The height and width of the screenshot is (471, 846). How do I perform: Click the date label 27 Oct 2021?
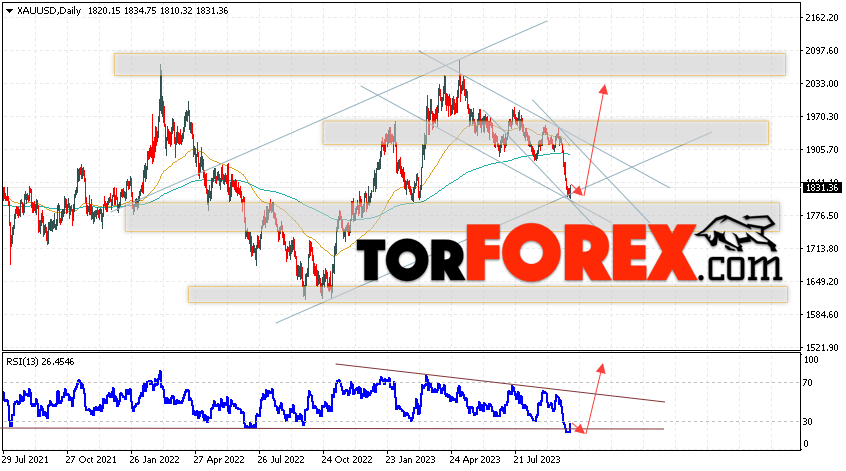tap(91, 460)
